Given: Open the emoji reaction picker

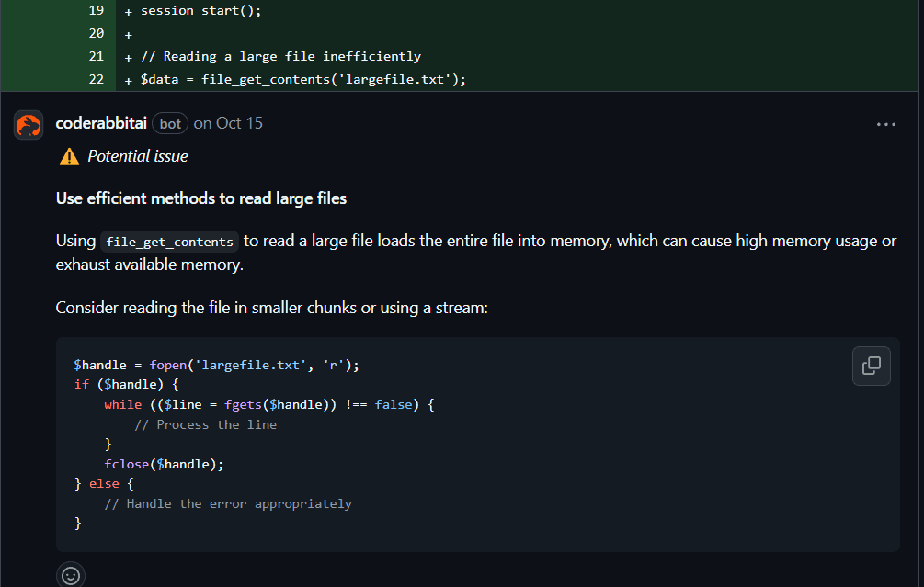Looking at the screenshot, I should (71, 575).
